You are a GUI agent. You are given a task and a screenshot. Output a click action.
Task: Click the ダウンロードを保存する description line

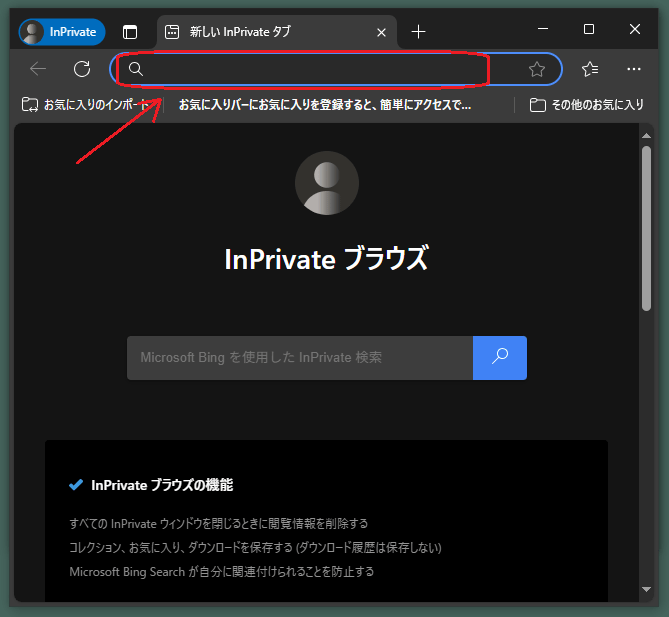pos(255,547)
